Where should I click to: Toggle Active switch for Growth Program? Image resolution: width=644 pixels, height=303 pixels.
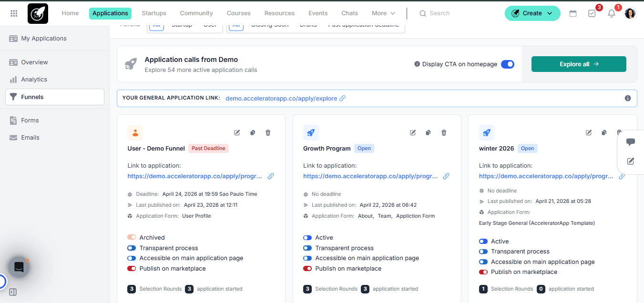(307, 238)
